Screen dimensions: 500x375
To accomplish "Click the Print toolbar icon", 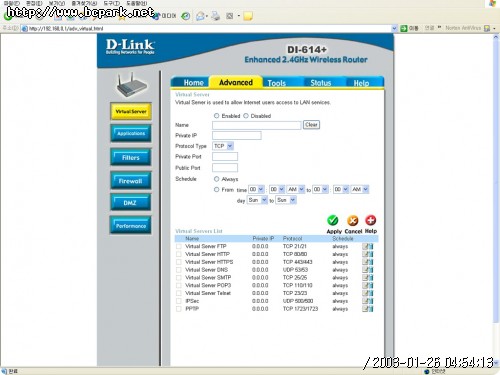I will [x=216, y=16].
